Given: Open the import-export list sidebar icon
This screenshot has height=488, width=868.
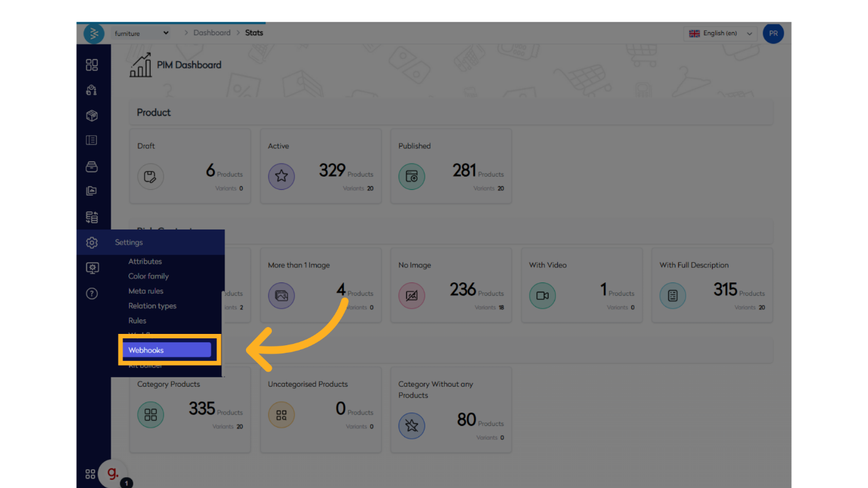Looking at the screenshot, I should pos(92,218).
